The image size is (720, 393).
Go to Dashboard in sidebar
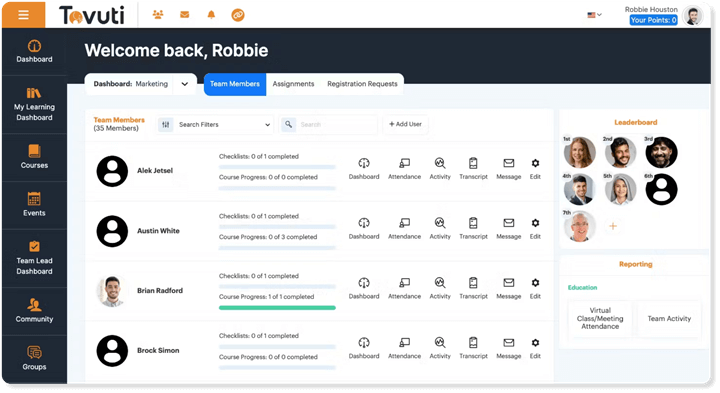point(34,51)
